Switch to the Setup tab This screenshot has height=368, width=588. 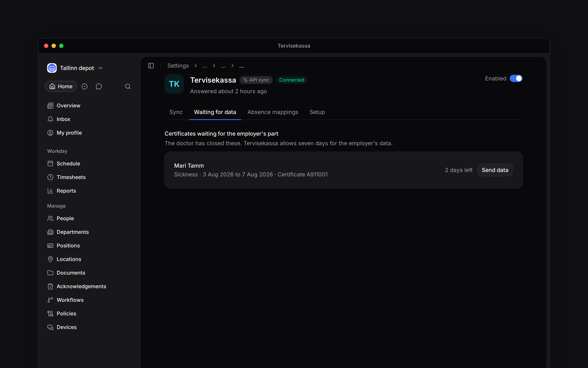[x=317, y=112]
